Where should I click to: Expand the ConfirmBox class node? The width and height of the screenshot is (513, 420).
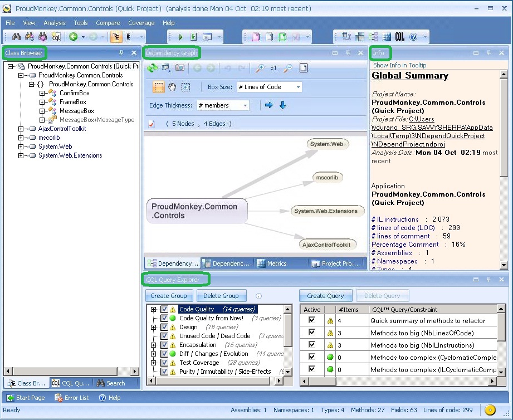[x=42, y=93]
